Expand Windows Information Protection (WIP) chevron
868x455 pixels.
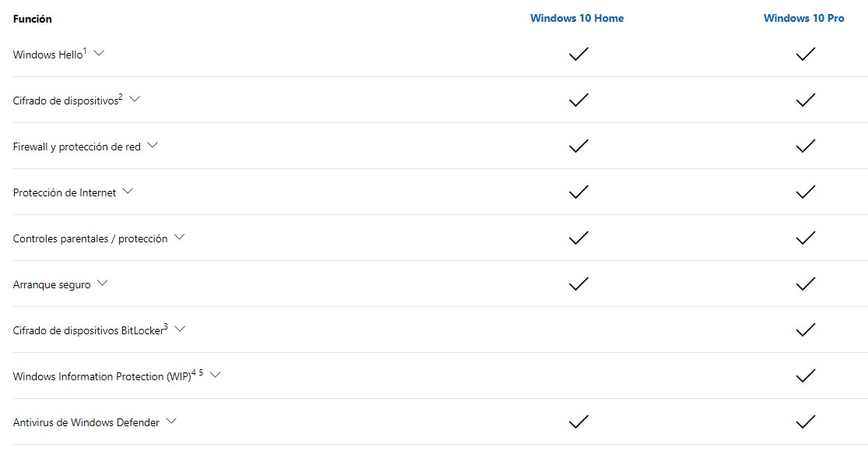click(x=216, y=376)
